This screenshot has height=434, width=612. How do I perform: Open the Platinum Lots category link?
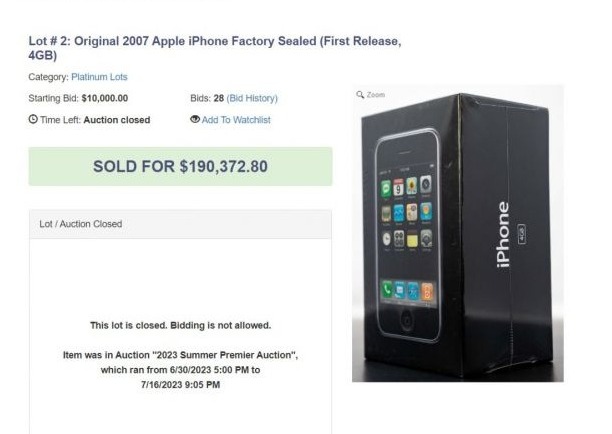tap(99, 77)
